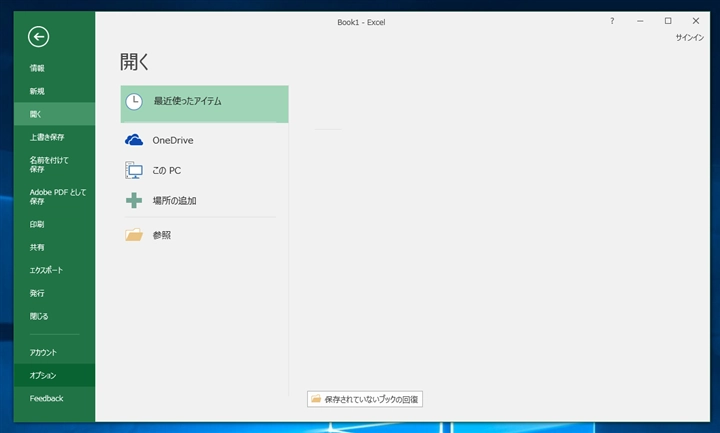This screenshot has height=433, width=720.
Task: Minimize the Excel window
Action: point(640,21)
